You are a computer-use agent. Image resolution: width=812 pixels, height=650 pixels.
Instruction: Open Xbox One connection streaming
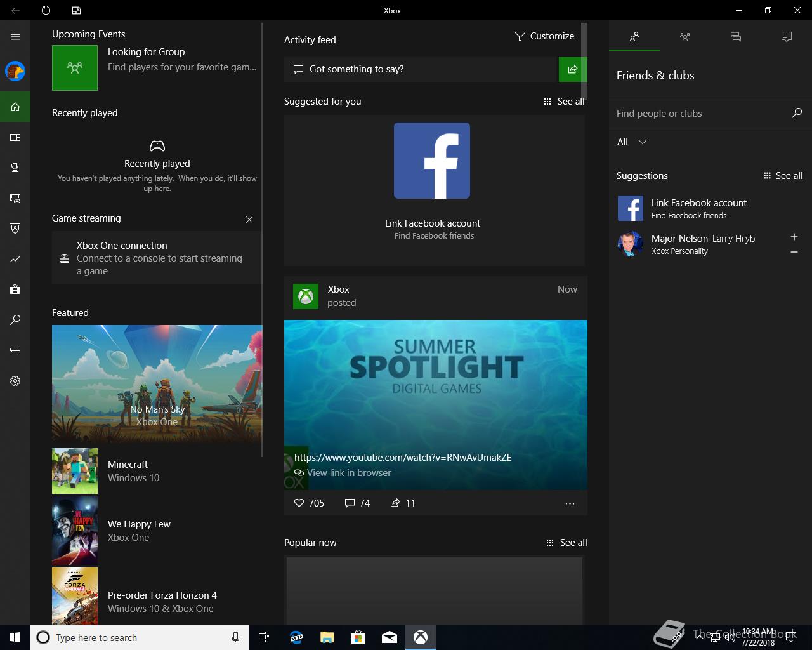click(157, 258)
